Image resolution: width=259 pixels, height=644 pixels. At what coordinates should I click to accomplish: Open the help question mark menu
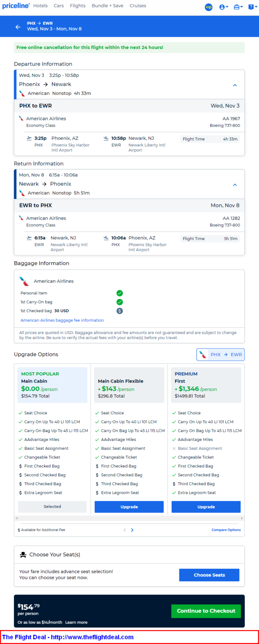click(x=253, y=7)
